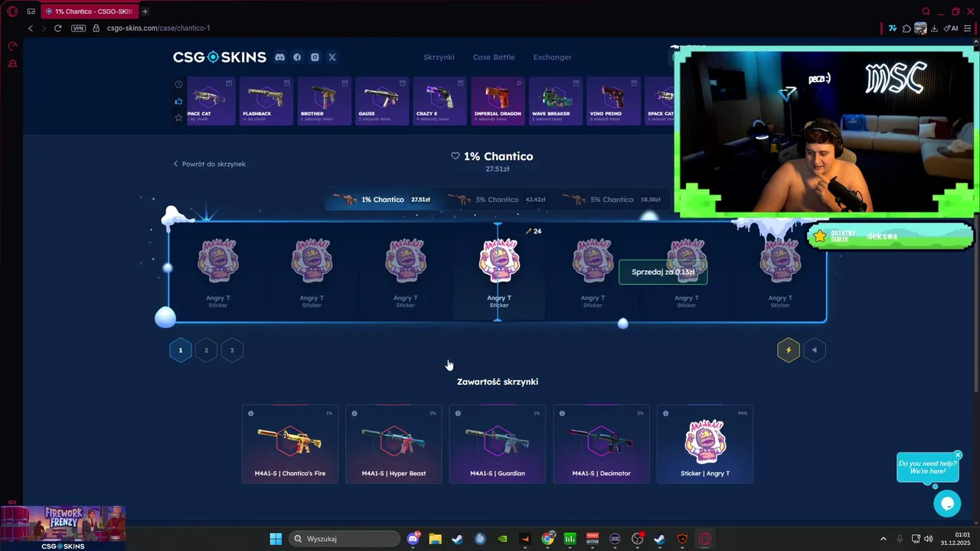
Task: Open the CSGO-SKINS Discord icon link
Action: point(280,57)
